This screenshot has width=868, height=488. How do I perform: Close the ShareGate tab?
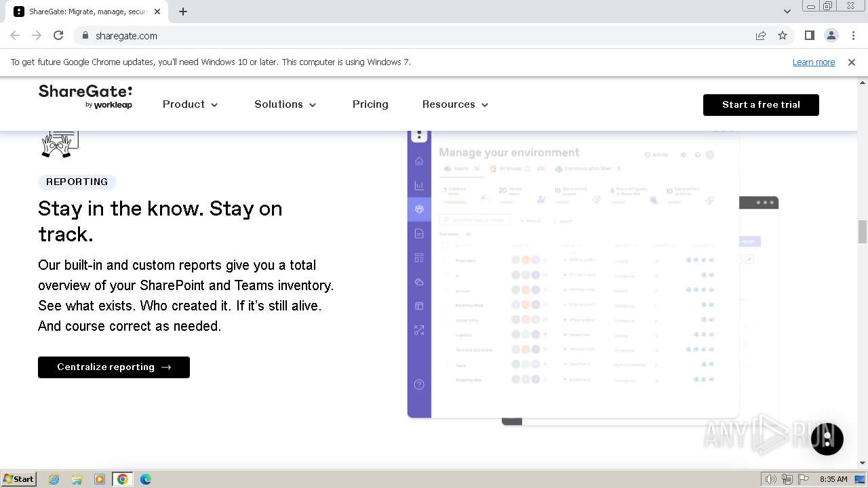157,12
